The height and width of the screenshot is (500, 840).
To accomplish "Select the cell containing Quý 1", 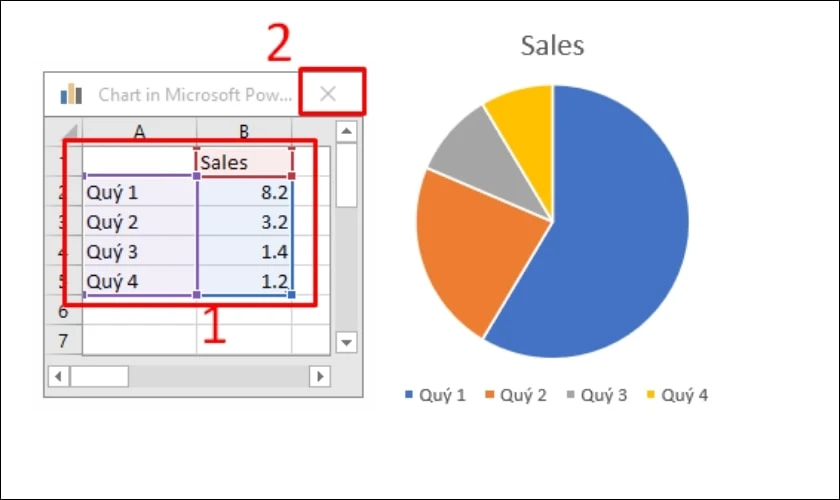I will click(139, 192).
